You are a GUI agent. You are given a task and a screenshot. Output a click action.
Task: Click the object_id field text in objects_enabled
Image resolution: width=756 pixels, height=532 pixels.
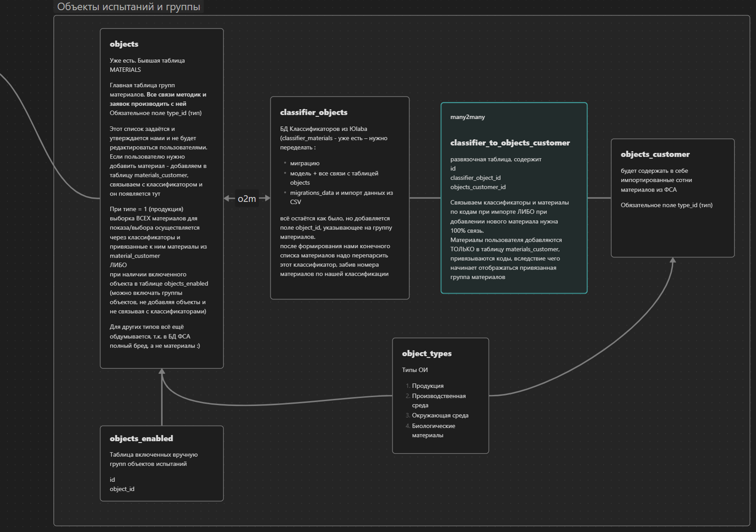coord(122,489)
